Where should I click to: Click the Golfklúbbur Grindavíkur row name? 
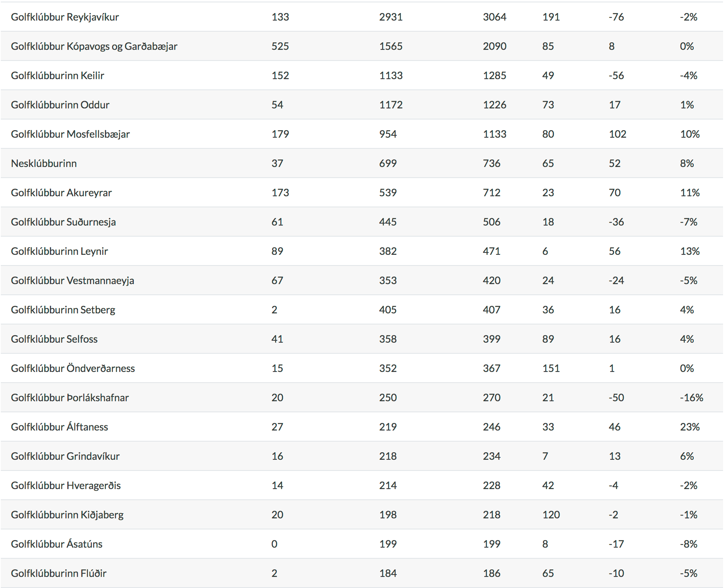pos(65,456)
